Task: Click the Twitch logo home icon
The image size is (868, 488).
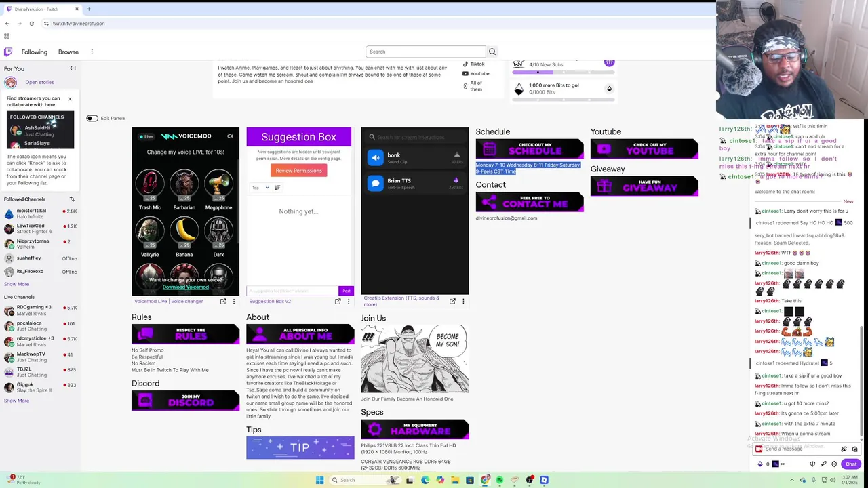Action: point(8,52)
